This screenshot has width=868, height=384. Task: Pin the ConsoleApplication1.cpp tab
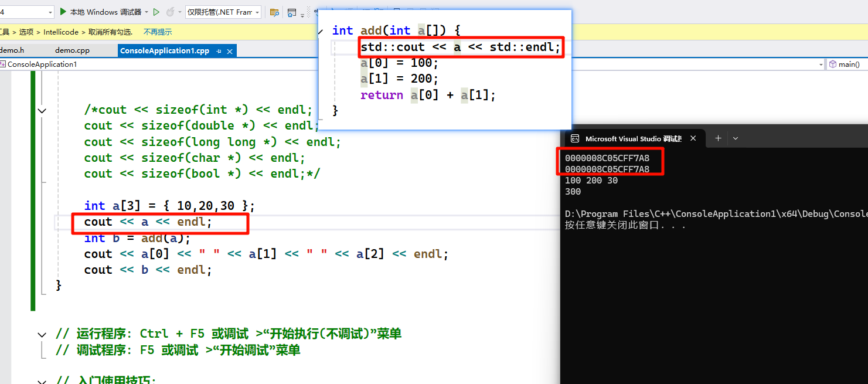click(x=219, y=52)
